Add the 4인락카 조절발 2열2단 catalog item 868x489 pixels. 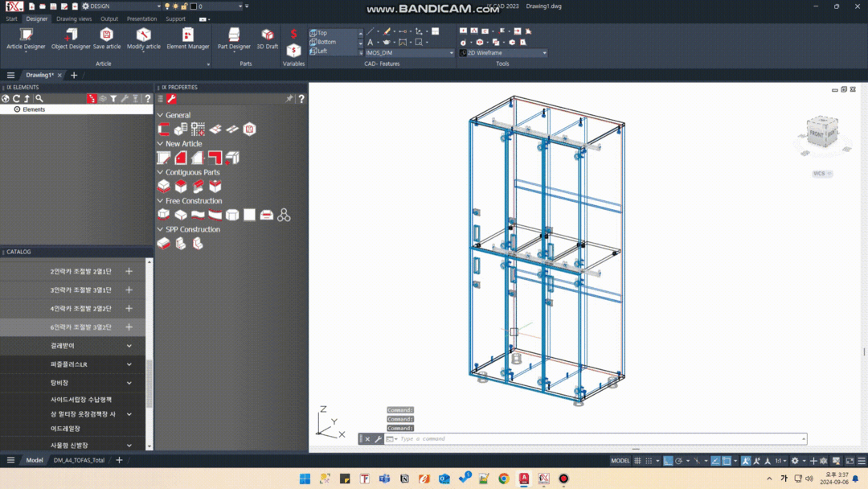129,309
